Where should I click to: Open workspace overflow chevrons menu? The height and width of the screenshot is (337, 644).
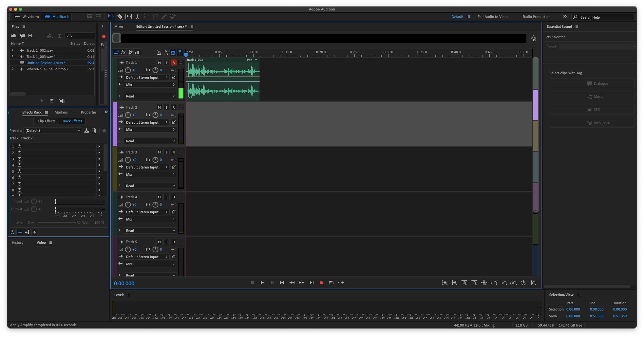coord(565,16)
